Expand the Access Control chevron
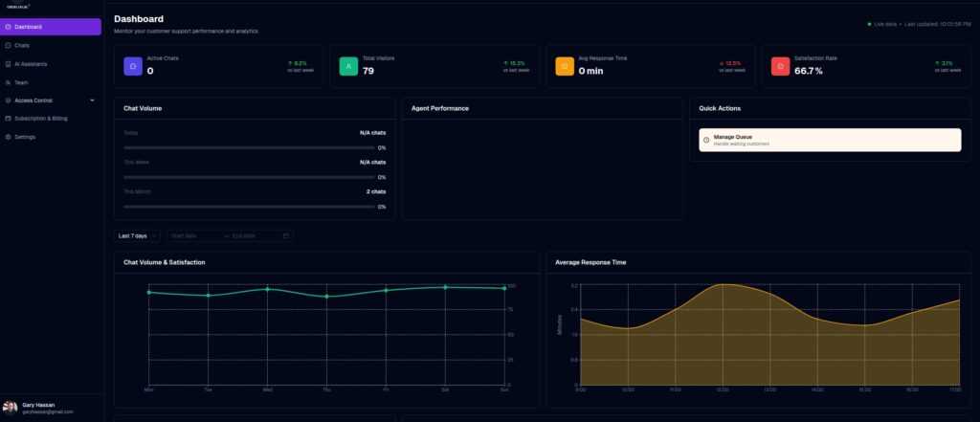 click(x=93, y=100)
